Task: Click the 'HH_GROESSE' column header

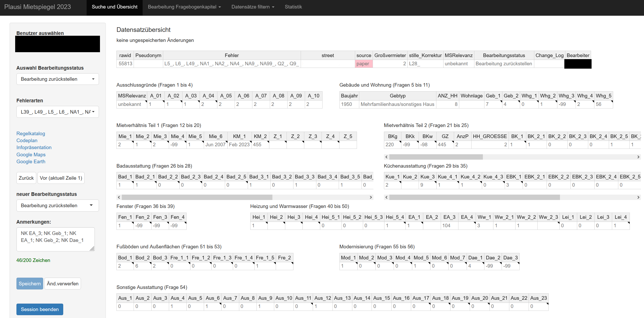Action: point(490,136)
